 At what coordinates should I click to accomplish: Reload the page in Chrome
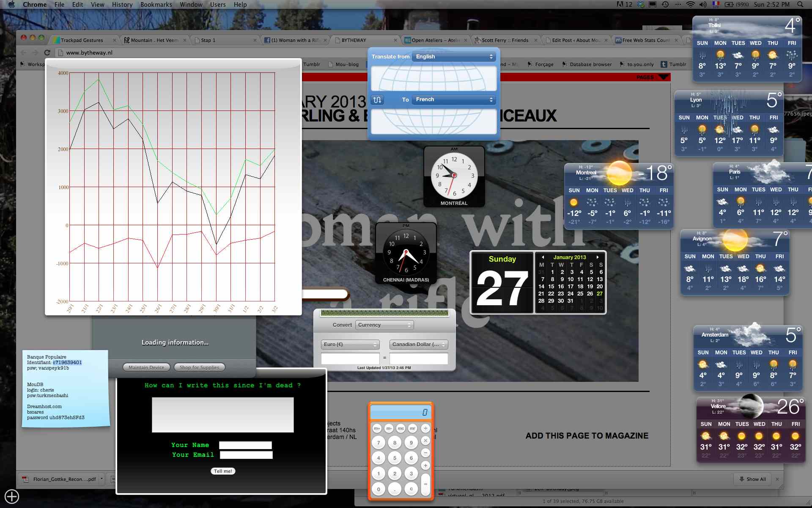[x=47, y=52]
